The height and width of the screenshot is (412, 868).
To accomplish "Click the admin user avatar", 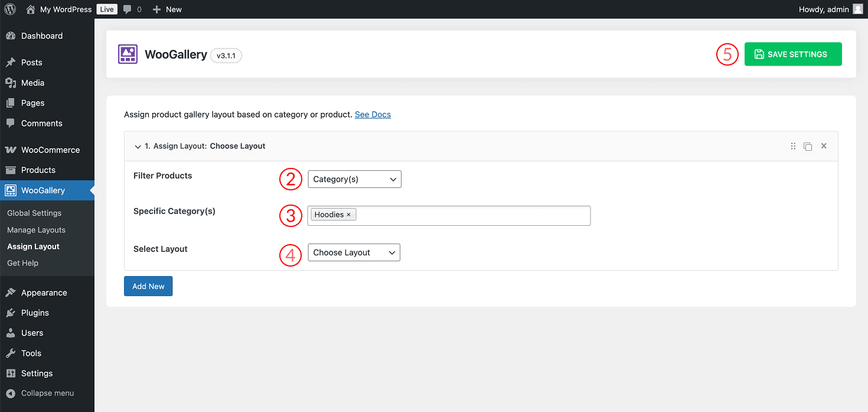I will click(857, 9).
